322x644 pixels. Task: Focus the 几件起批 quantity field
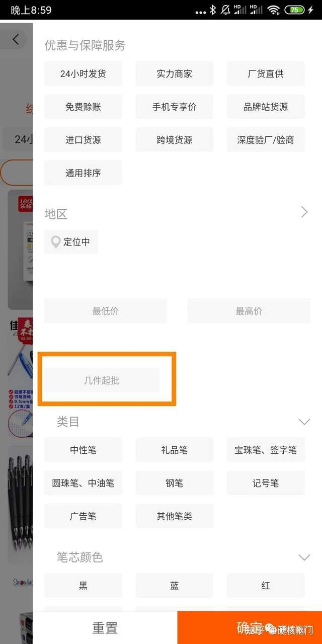102,380
